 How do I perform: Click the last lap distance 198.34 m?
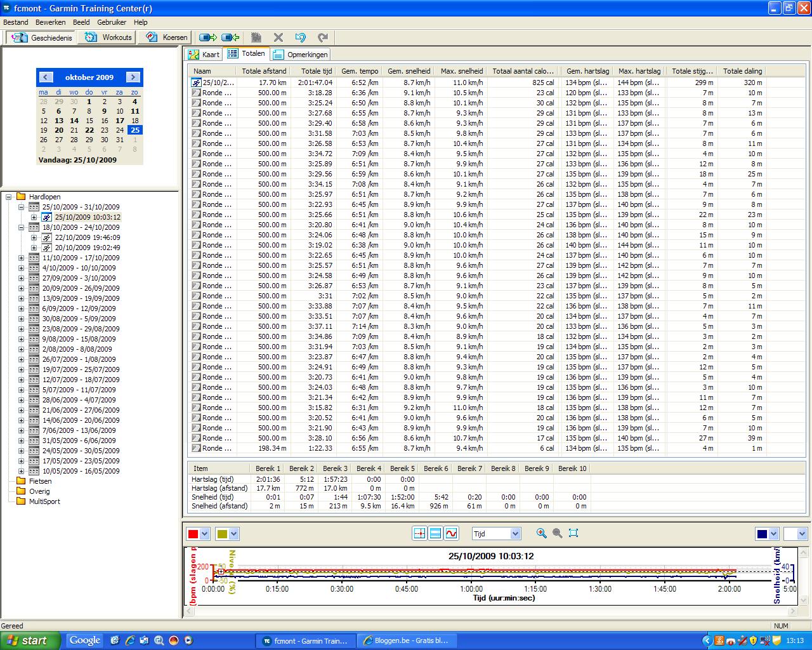pos(272,448)
